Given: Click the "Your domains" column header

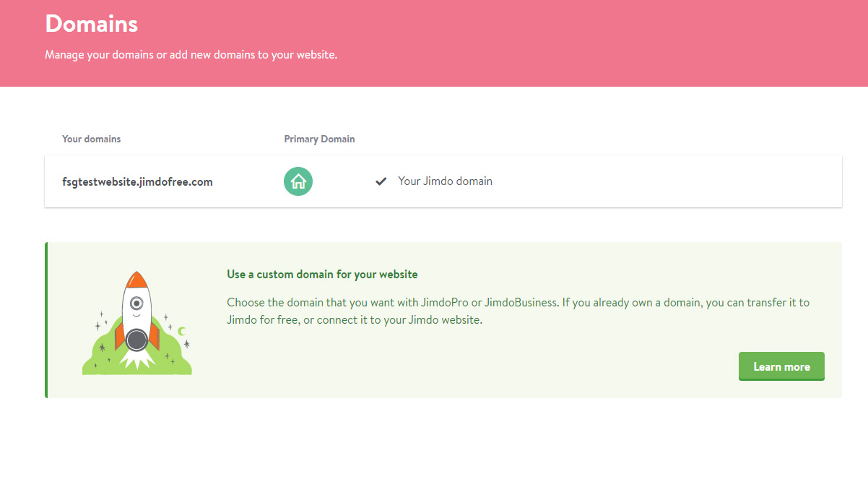Looking at the screenshot, I should (x=92, y=139).
